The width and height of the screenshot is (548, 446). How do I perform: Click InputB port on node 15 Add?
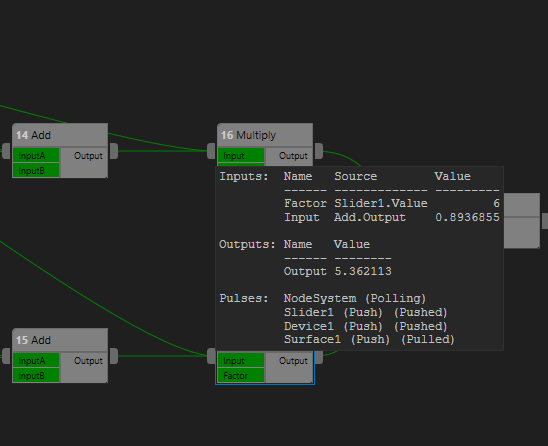[36, 375]
